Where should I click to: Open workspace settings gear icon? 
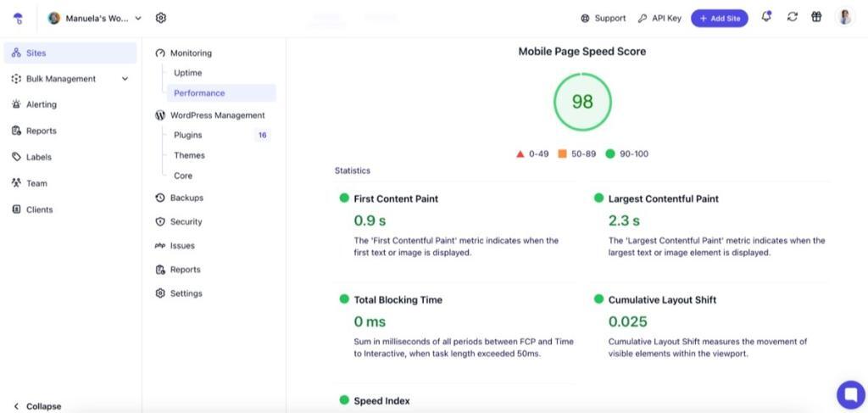161,18
